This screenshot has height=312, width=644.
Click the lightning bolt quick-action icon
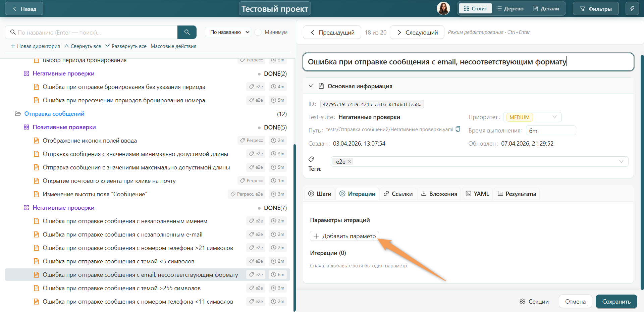click(632, 9)
